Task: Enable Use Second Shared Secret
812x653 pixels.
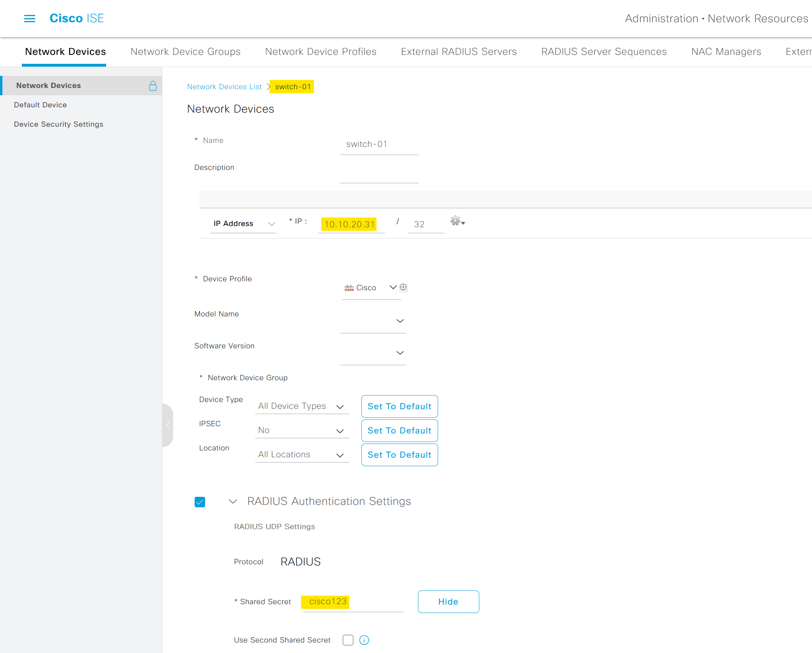Action: point(348,640)
